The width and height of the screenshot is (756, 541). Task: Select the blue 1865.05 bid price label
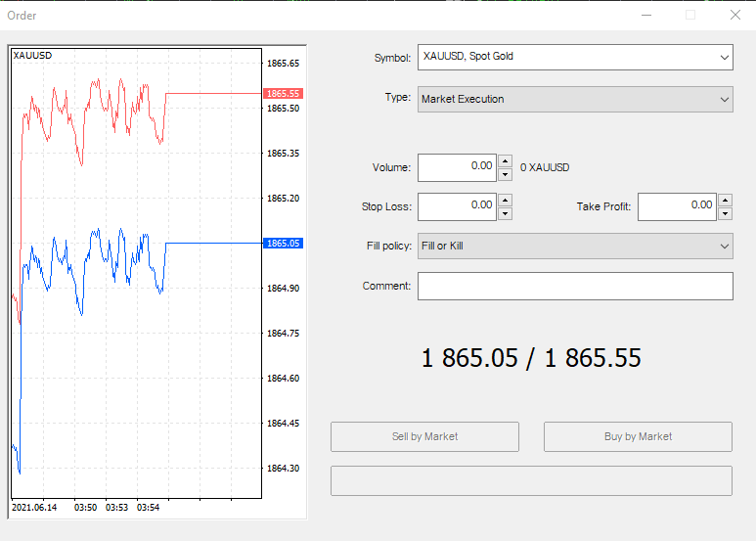[283, 243]
